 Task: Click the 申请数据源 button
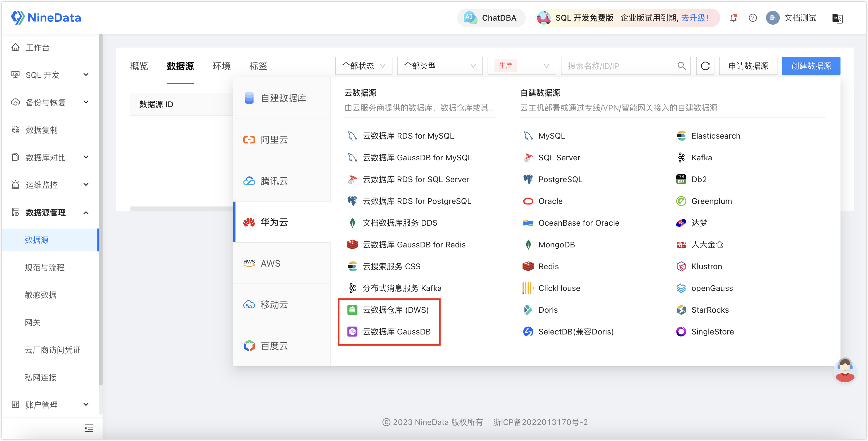point(748,66)
